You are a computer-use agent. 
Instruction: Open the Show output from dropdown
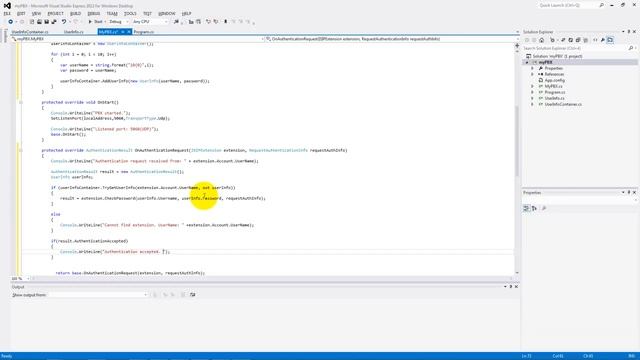click(98, 295)
